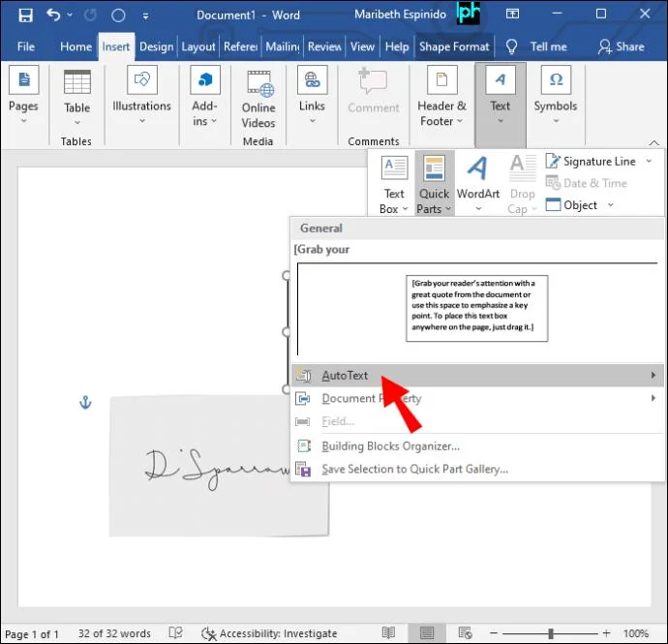Viewport: 668px width, 644px height.
Task: Click Save Selection to Quick Part Gallery
Action: click(x=477, y=469)
